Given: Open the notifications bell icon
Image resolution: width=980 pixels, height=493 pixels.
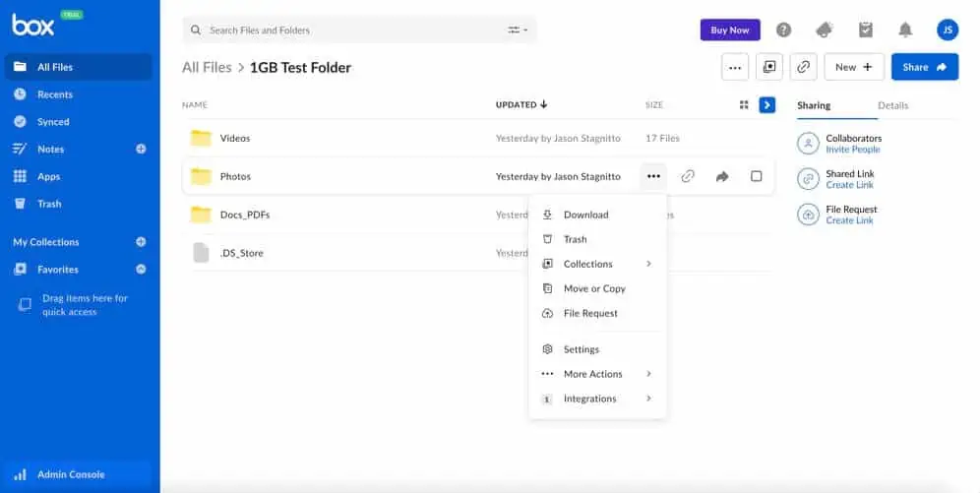Looking at the screenshot, I should (905, 31).
